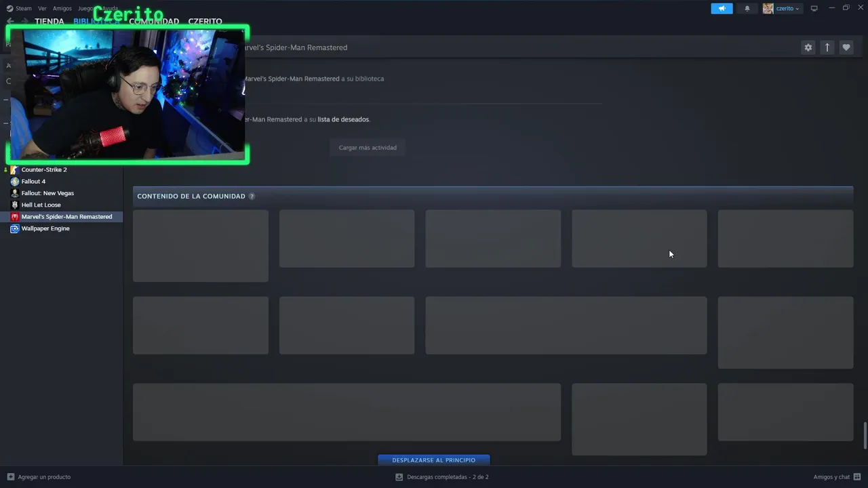
Task: Click the up arrow button beside the gear
Action: (x=827, y=47)
